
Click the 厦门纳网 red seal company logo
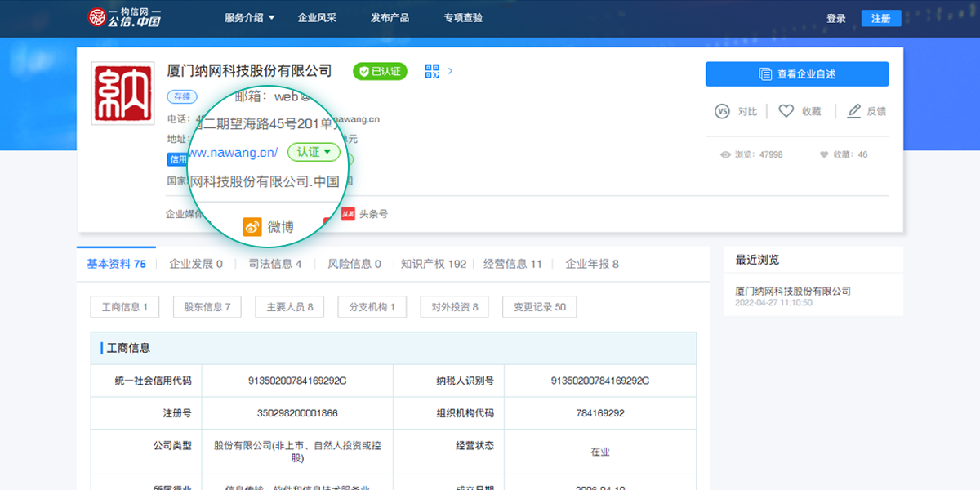point(123,92)
